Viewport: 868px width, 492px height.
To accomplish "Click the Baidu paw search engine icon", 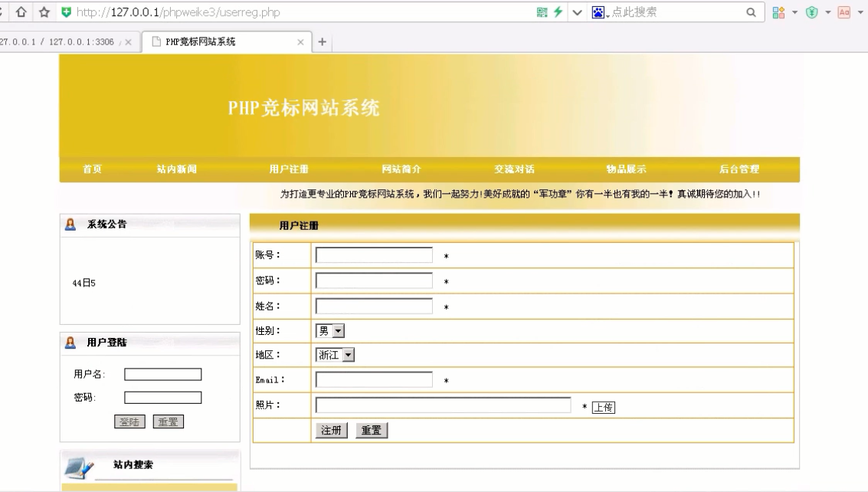I will 598,12.
